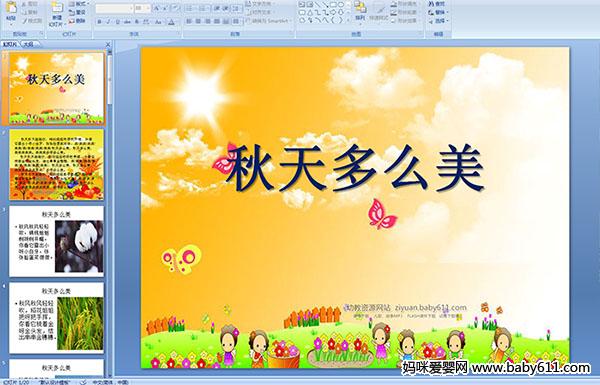Switch to the Outline tab in the slide pane
The height and width of the screenshot is (385, 600).
click(28, 44)
